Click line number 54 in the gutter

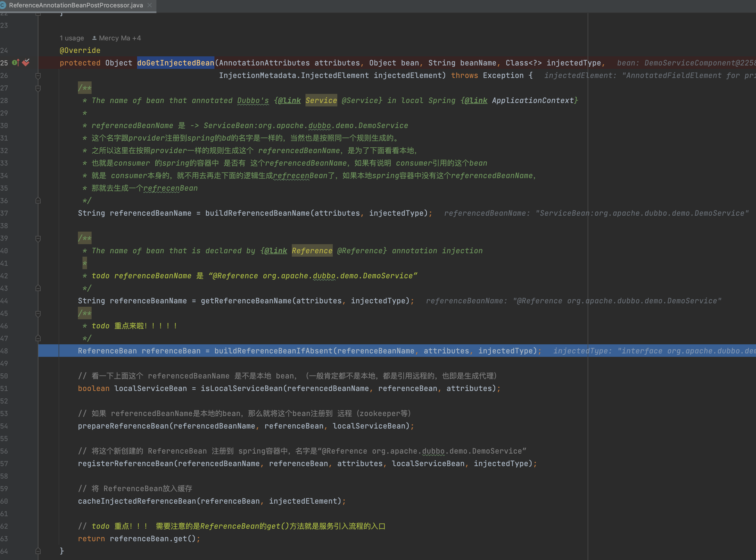pyautogui.click(x=4, y=426)
